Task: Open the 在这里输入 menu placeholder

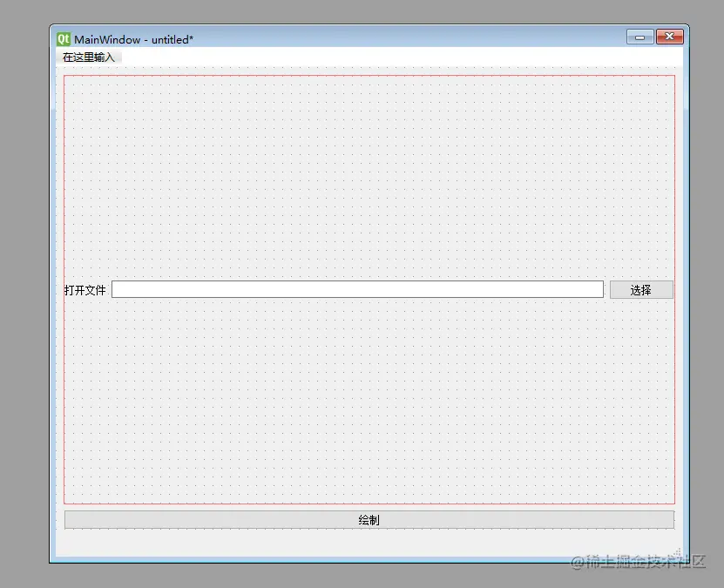Action: (88, 57)
